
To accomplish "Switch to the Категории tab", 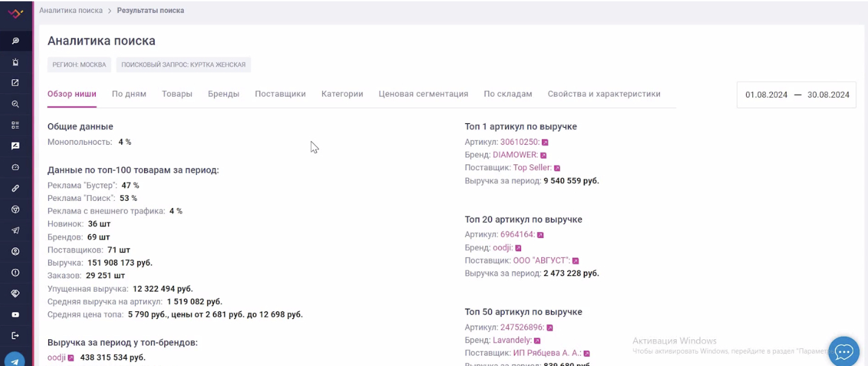I will [342, 94].
